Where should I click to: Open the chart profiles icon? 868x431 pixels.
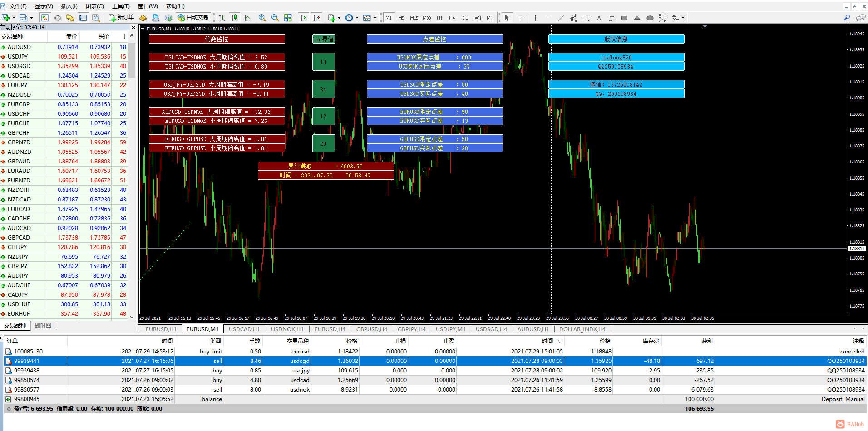point(24,18)
